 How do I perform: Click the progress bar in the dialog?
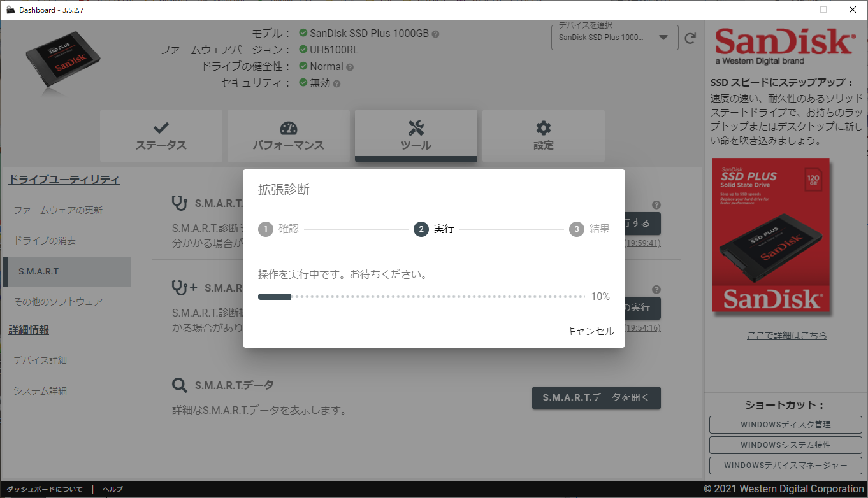(421, 297)
